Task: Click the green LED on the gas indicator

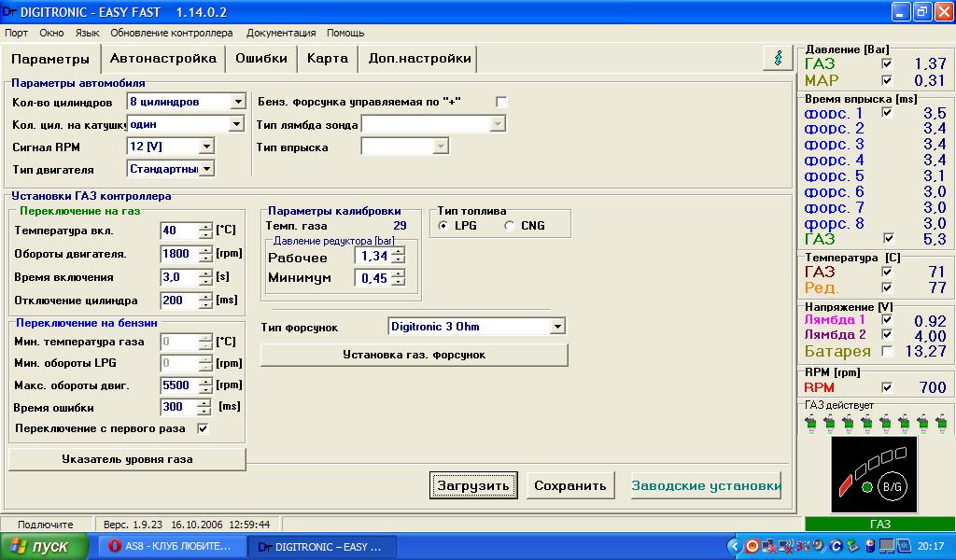Action: click(866, 486)
